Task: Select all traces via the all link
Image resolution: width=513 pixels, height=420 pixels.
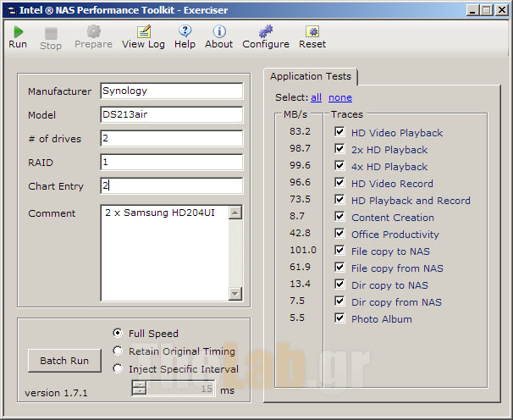Action: coord(316,97)
